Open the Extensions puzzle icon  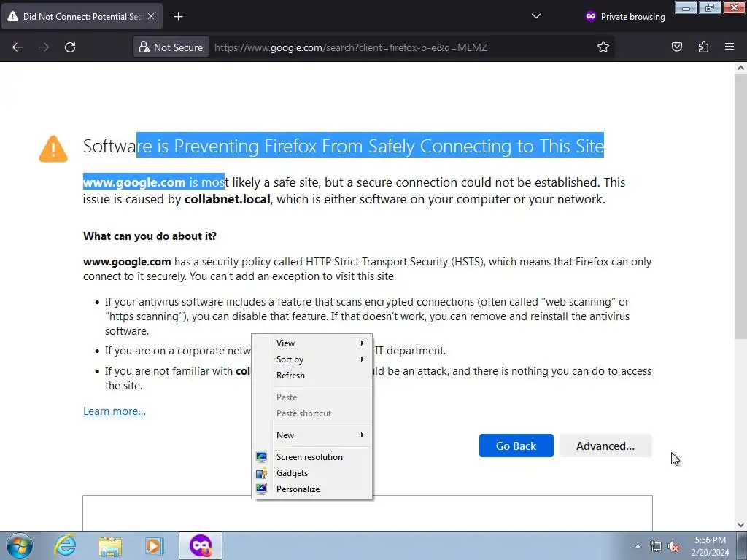pyautogui.click(x=703, y=47)
